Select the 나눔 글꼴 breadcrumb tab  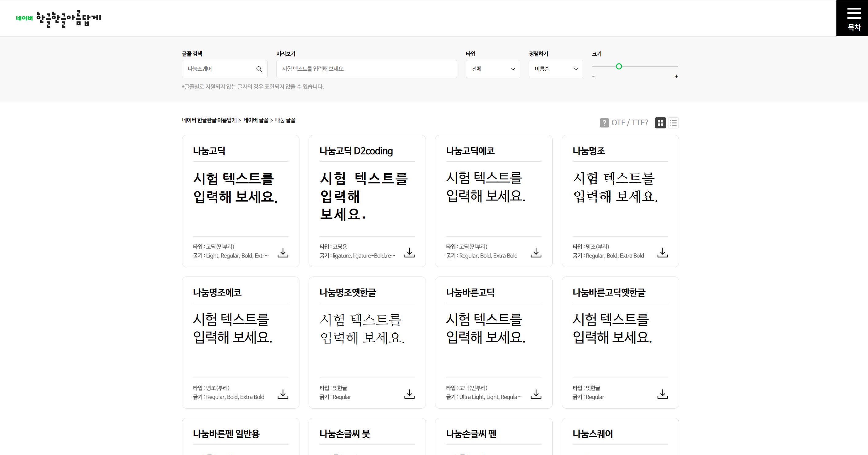pos(285,120)
